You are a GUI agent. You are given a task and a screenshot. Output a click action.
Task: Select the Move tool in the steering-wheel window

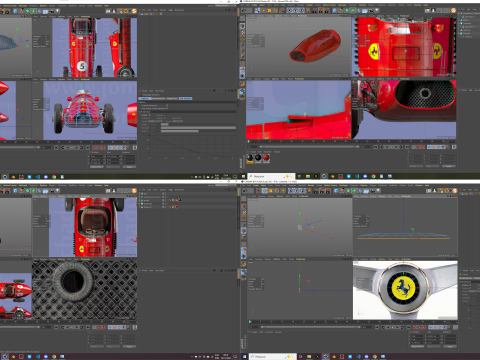[265, 191]
